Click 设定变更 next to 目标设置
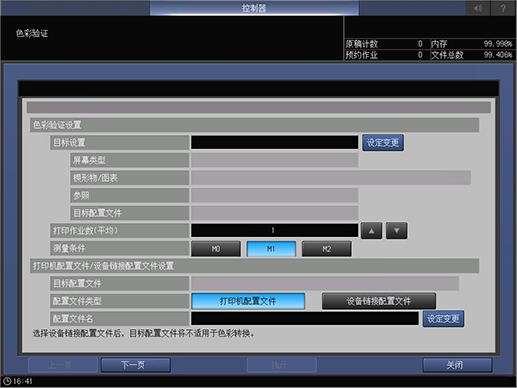The height and width of the screenshot is (388, 517). 383,143
